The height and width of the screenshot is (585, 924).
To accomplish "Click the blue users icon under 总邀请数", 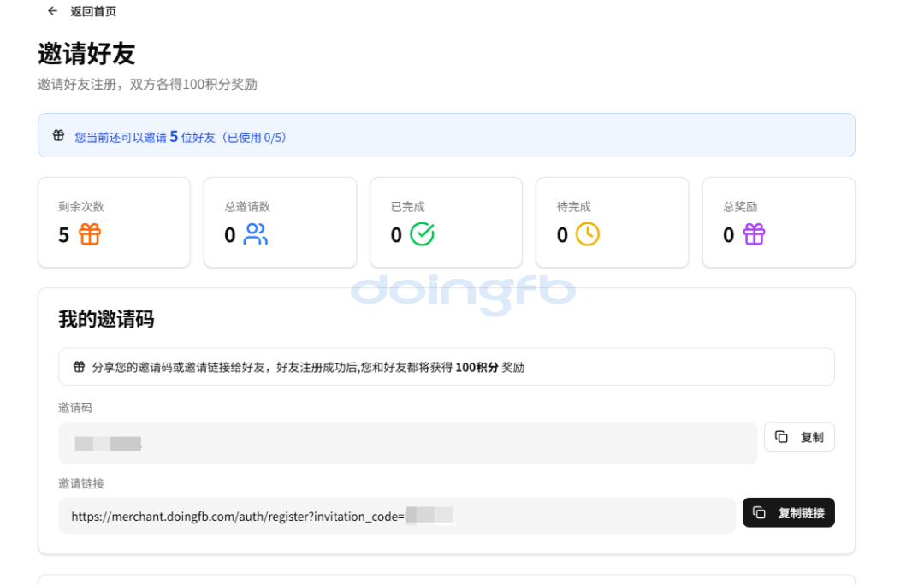I will (256, 234).
